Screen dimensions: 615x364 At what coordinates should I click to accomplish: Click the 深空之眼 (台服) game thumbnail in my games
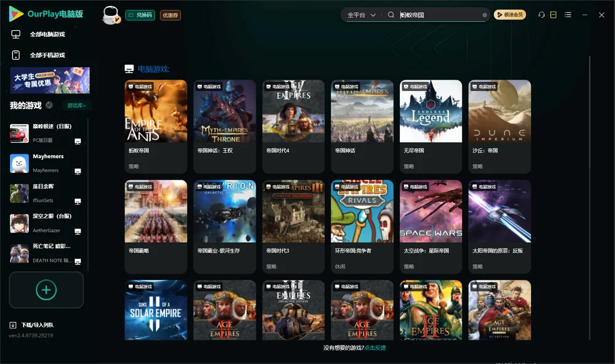[19, 224]
